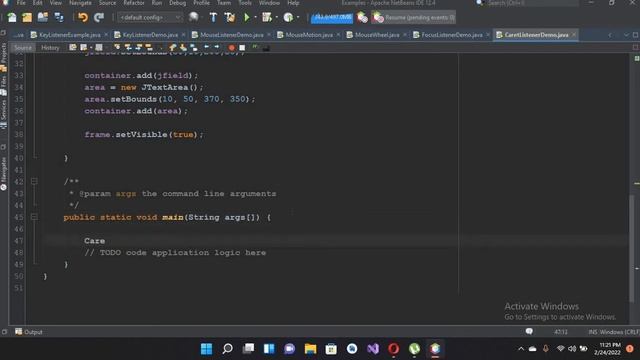Collapse the main method fold on line 45
This screenshot has height=360, width=640.
point(34,217)
